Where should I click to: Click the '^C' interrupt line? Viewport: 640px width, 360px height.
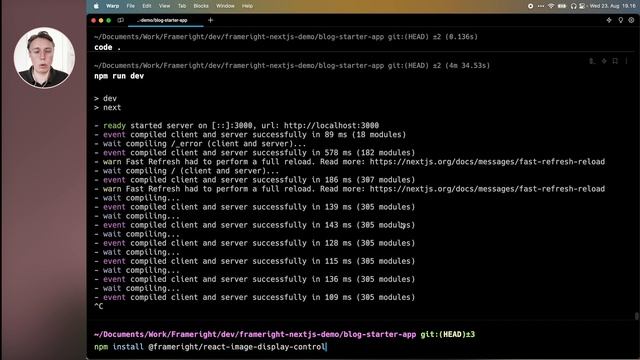coord(99,306)
